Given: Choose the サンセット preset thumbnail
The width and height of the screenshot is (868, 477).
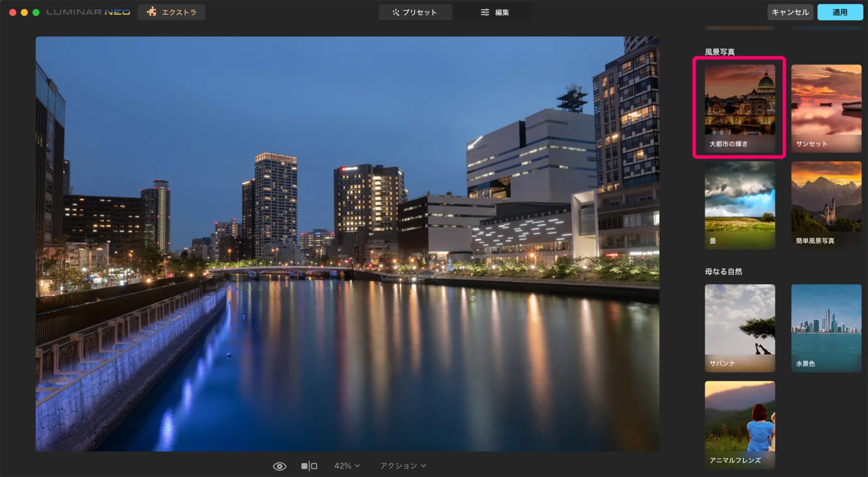Looking at the screenshot, I should pyautogui.click(x=826, y=107).
